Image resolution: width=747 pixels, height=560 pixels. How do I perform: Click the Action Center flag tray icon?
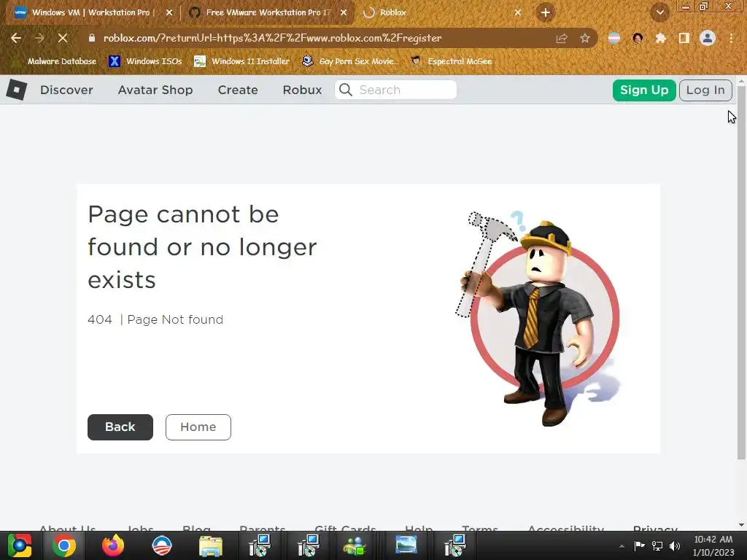[x=639, y=545]
